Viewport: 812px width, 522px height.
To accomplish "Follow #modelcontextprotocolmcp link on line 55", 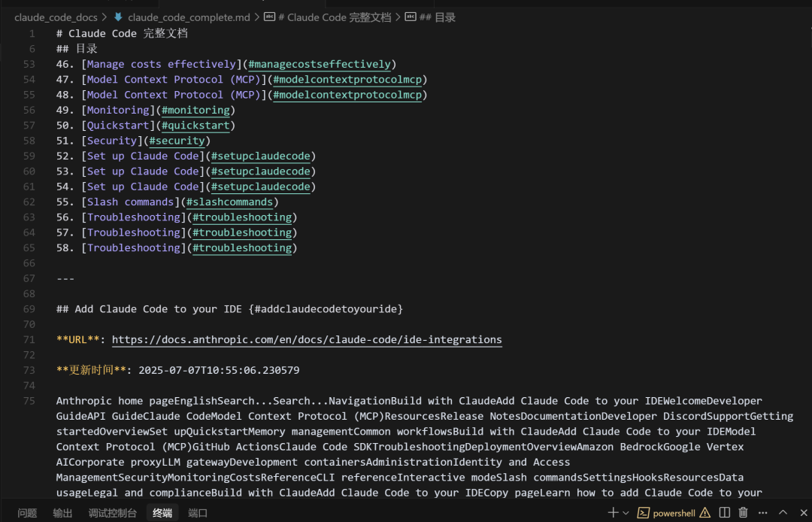I will pos(347,95).
